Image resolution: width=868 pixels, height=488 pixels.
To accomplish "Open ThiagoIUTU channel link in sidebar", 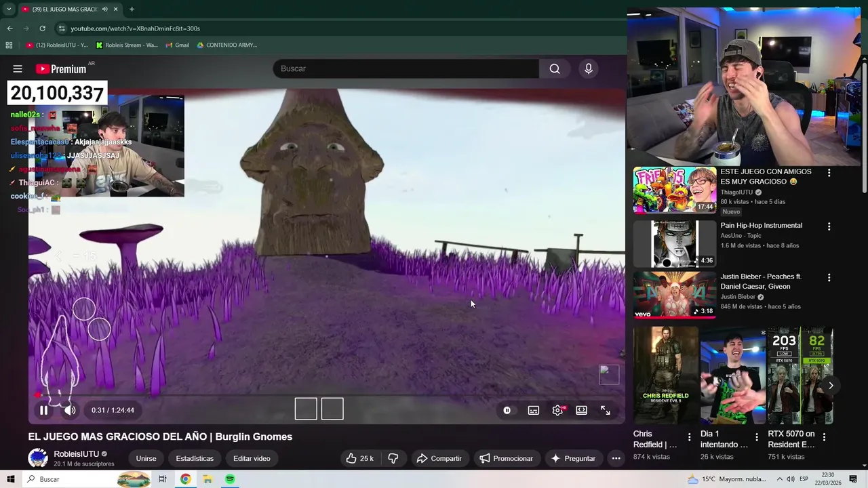I will 736,192.
